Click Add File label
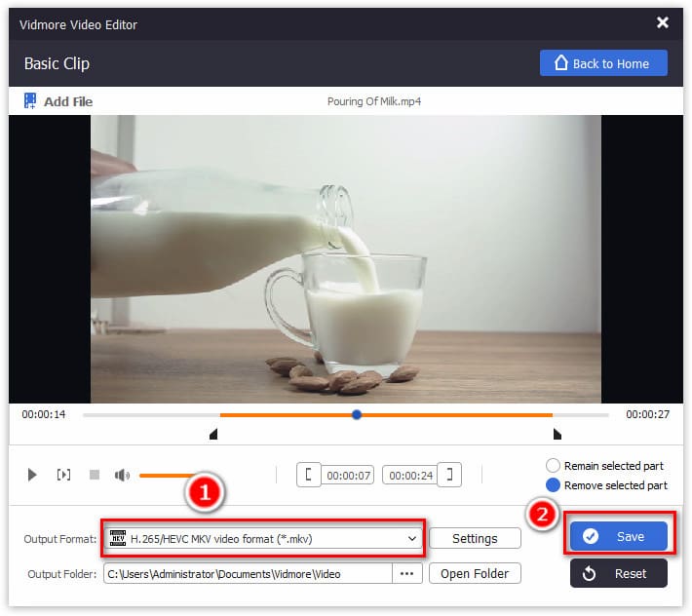 tap(68, 102)
